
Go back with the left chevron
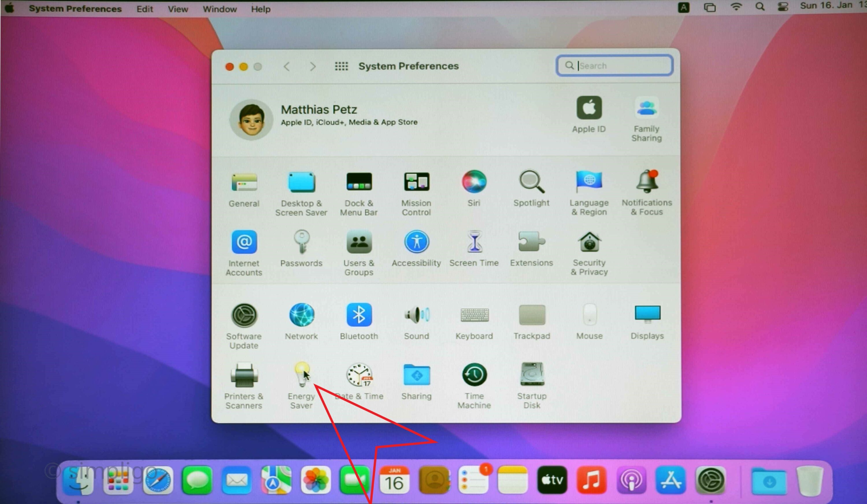click(x=287, y=66)
